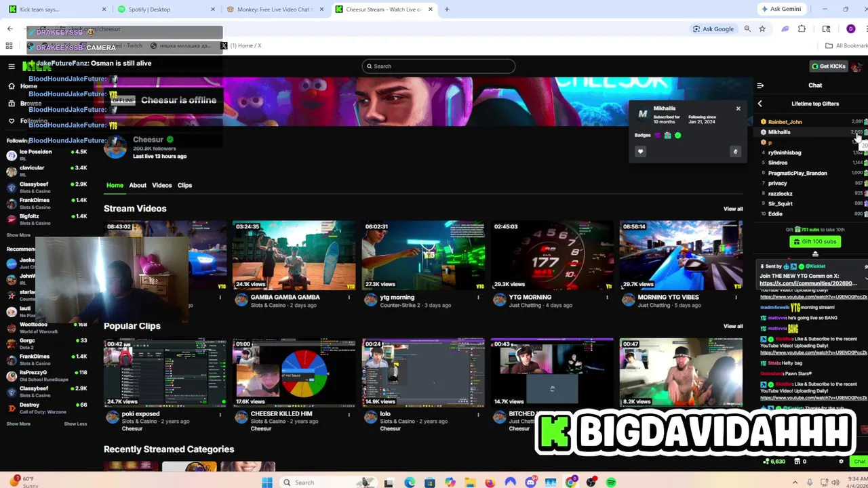The width and height of the screenshot is (868, 488).
Task: Open MORNING YTG VIBES video thumbnail
Action: click(x=681, y=256)
